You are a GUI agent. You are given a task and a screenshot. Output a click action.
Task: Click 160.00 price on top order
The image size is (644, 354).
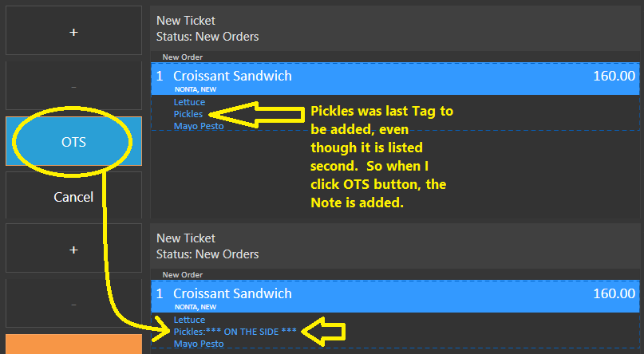pos(614,76)
